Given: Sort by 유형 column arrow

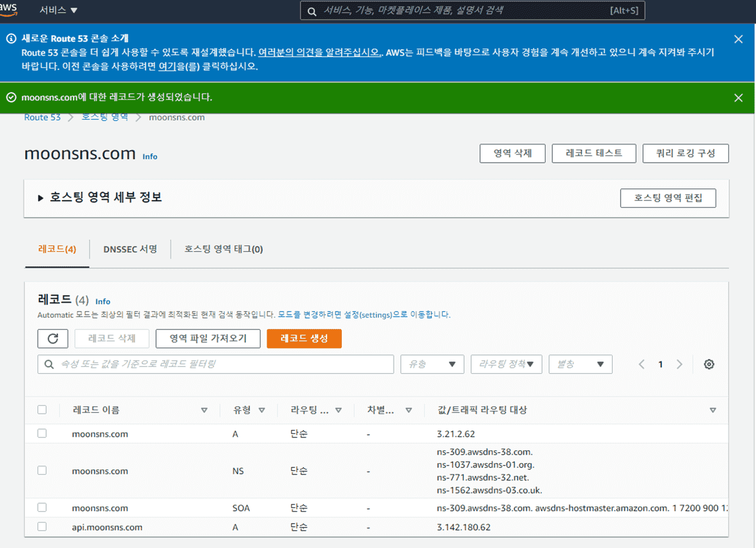Looking at the screenshot, I should (262, 410).
